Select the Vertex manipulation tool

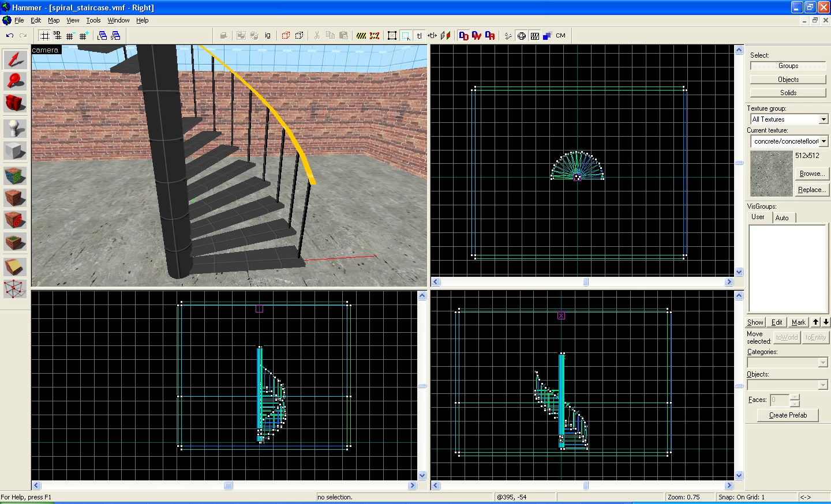coord(15,289)
